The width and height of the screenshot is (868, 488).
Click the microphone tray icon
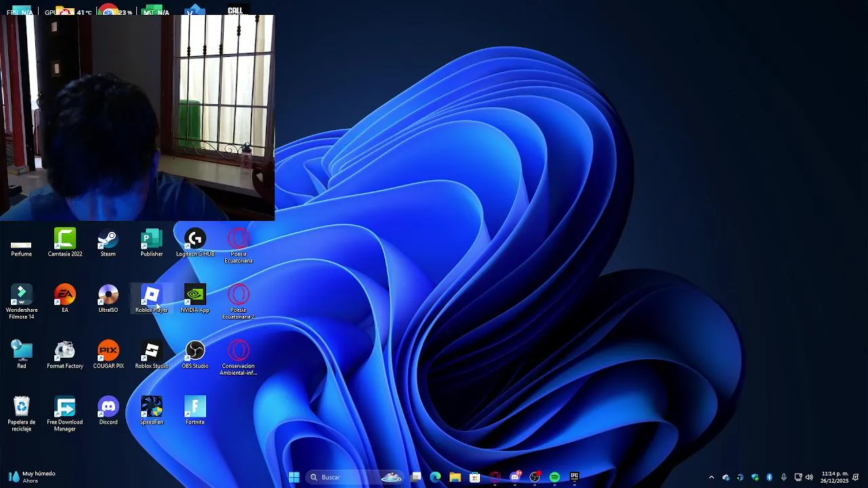click(x=784, y=477)
